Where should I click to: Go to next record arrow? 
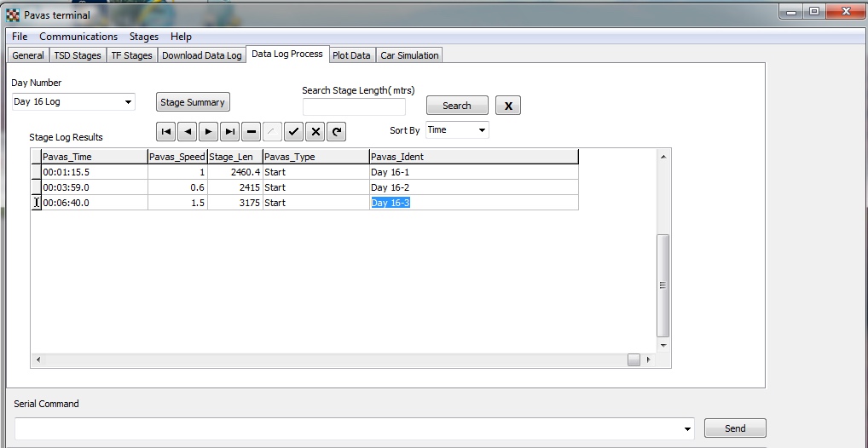click(209, 132)
